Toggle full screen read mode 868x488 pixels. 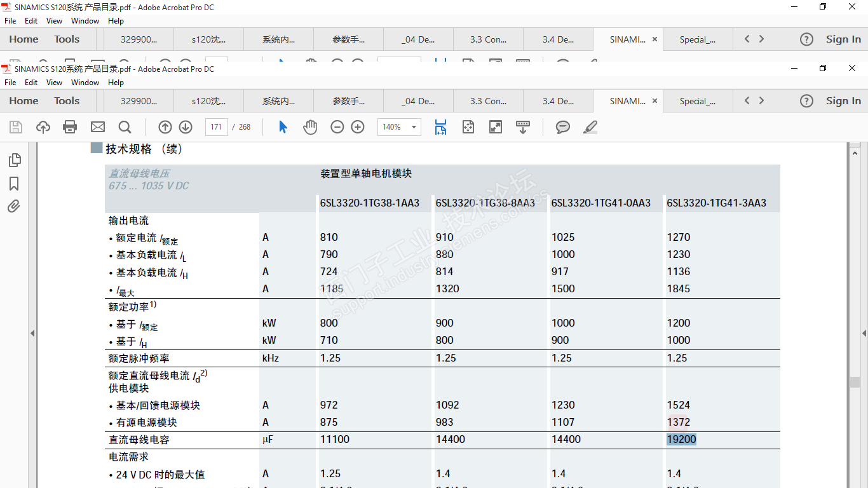point(496,127)
